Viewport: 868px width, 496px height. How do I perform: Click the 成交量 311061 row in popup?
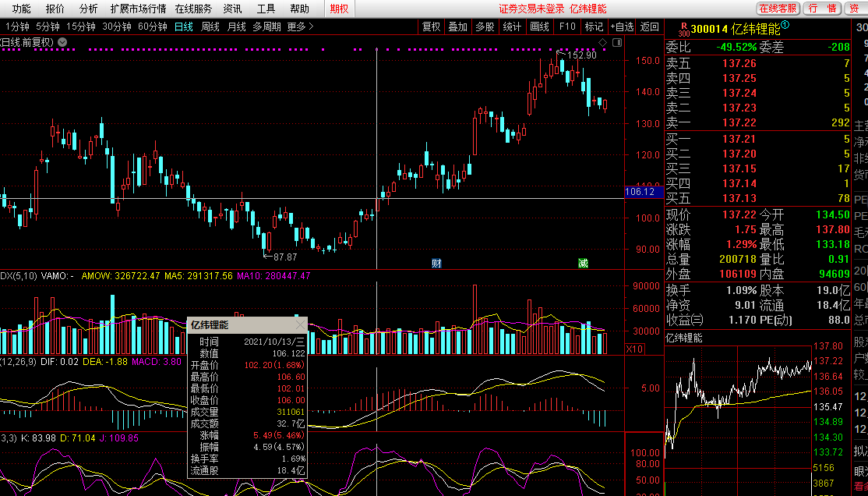[248, 412]
